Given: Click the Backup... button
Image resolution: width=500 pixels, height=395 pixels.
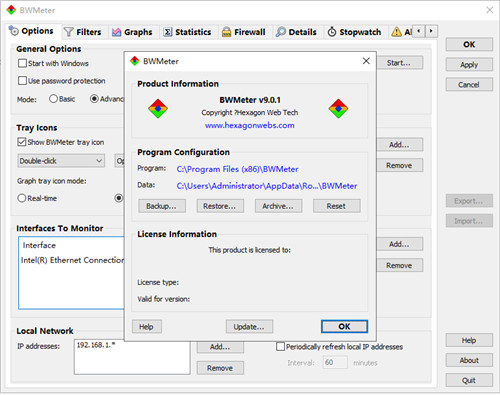Looking at the screenshot, I should click(162, 206).
